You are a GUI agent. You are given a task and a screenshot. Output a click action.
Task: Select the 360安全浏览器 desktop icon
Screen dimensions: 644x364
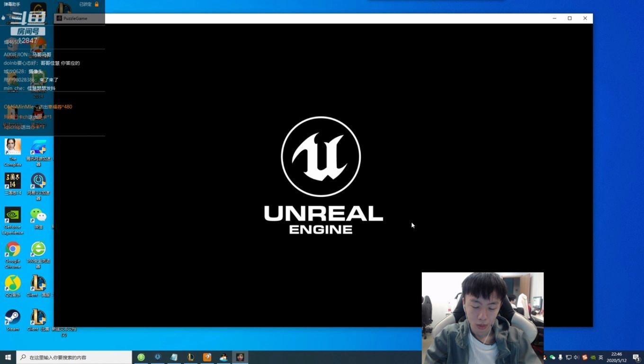click(38, 255)
